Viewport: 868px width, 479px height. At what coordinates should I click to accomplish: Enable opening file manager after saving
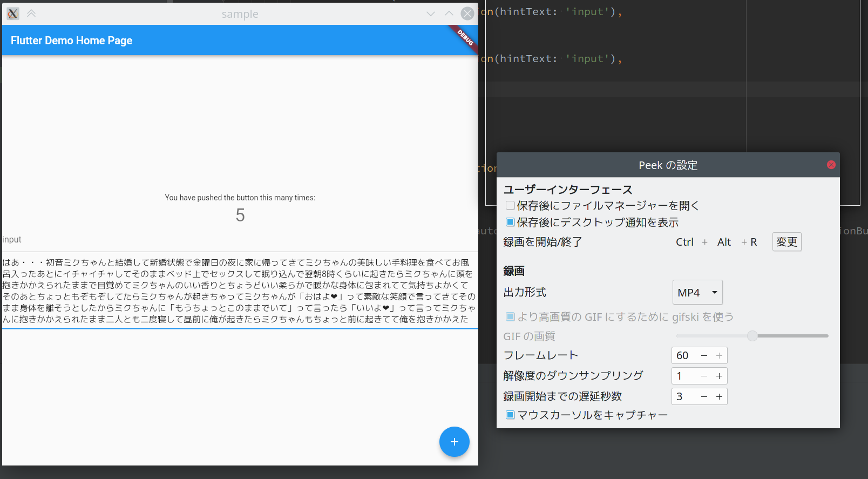coord(510,205)
